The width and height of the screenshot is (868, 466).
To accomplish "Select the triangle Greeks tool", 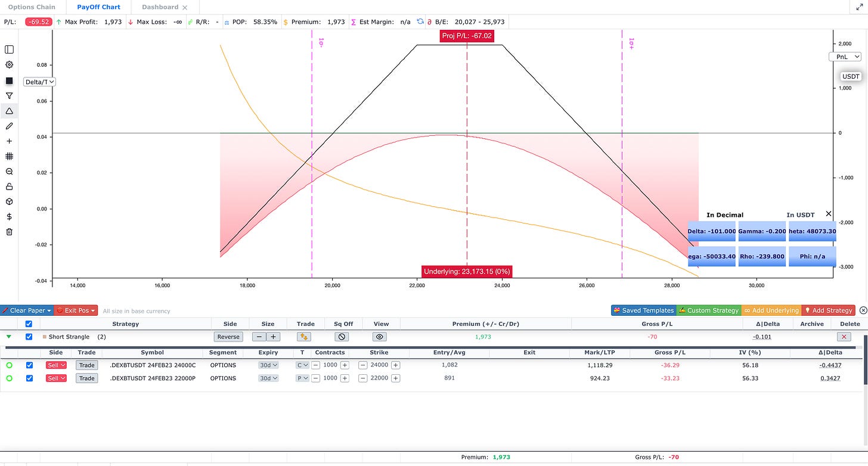I will coord(9,111).
